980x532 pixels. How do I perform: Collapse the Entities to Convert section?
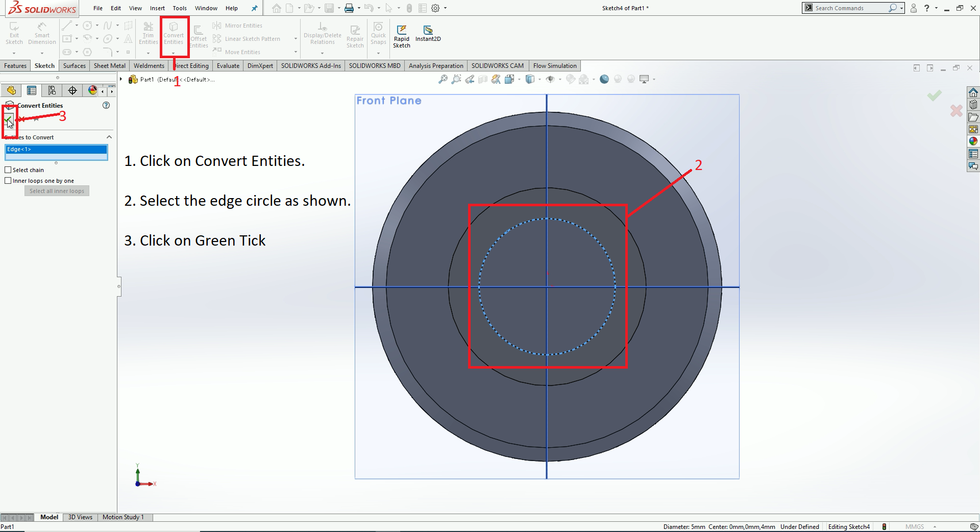(109, 137)
